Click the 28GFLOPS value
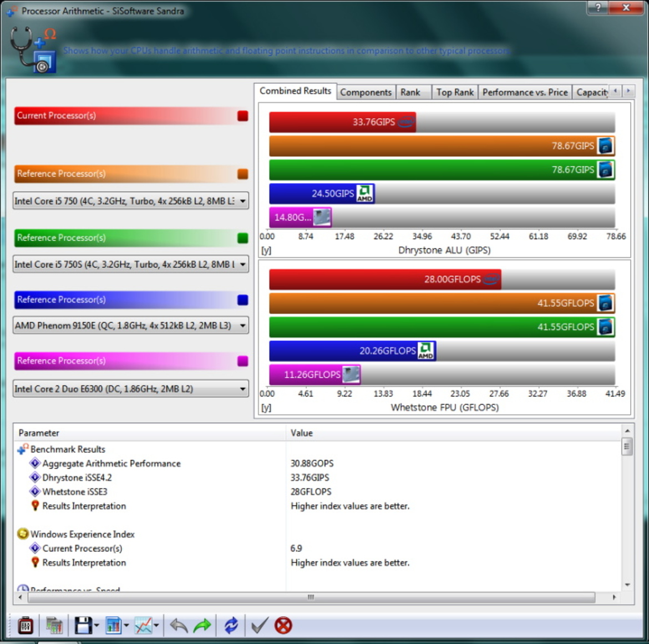The width and height of the screenshot is (649, 644). [x=311, y=491]
